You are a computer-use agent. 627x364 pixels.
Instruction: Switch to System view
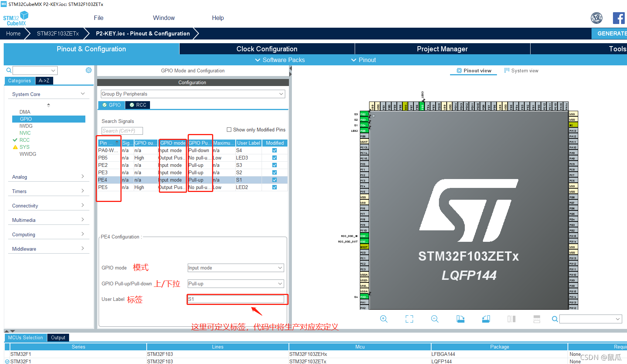pyautogui.click(x=521, y=71)
